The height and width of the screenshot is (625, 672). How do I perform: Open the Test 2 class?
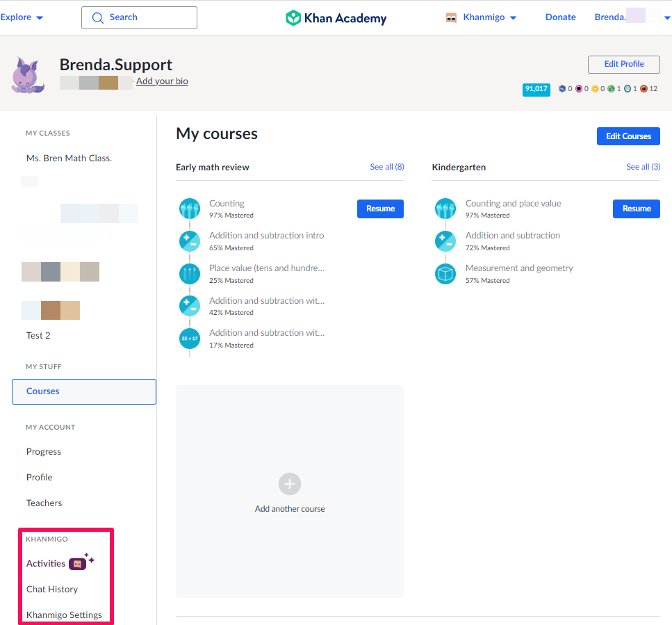(38, 335)
